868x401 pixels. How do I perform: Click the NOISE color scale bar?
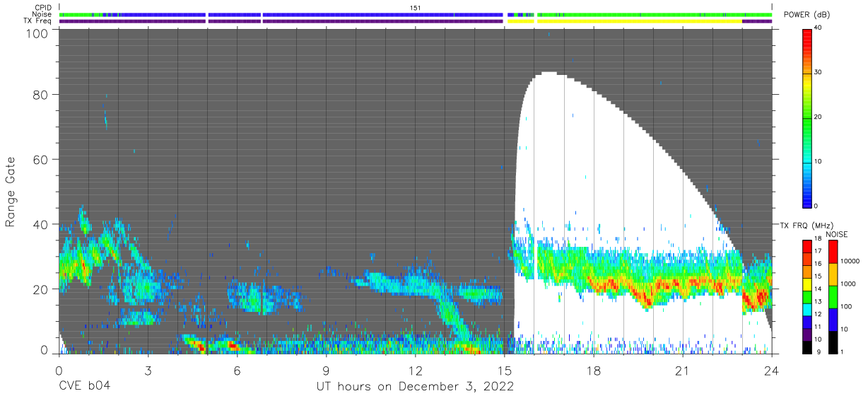pos(833,296)
